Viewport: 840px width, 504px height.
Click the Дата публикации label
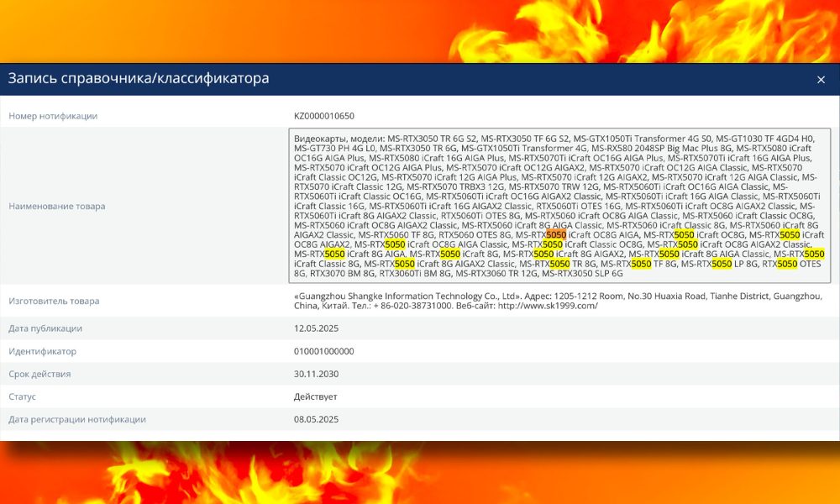pos(45,328)
